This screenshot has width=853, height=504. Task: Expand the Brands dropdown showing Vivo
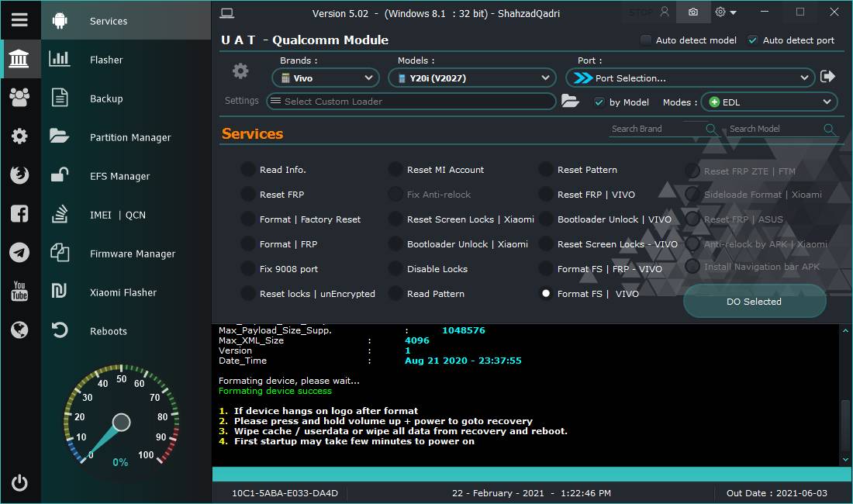pyautogui.click(x=326, y=78)
